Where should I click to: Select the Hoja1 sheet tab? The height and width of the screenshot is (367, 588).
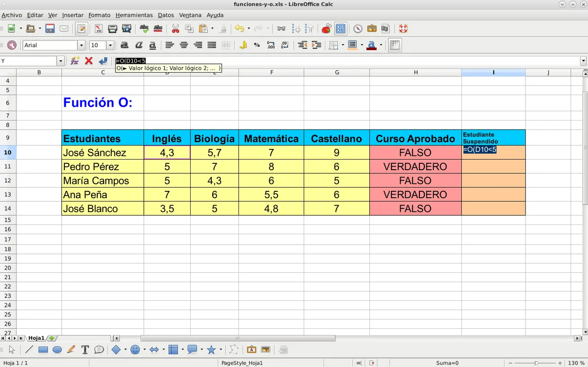[36, 338]
